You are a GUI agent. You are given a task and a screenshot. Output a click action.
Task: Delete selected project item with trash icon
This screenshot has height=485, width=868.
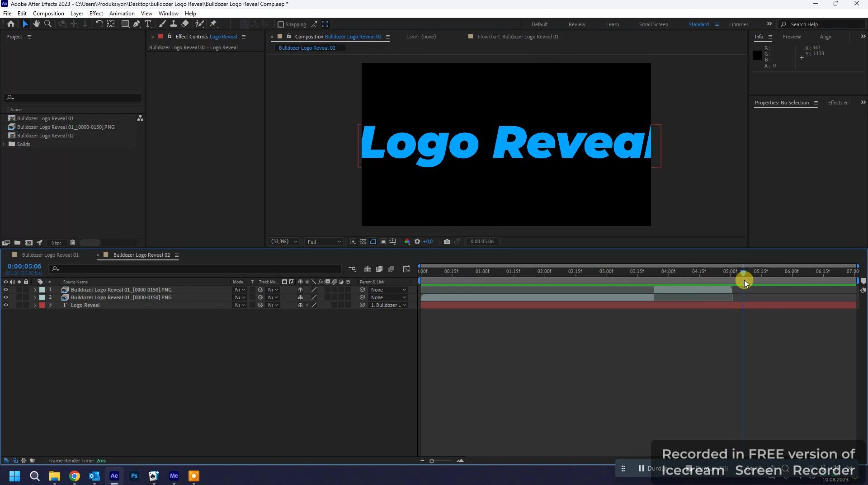click(x=72, y=243)
